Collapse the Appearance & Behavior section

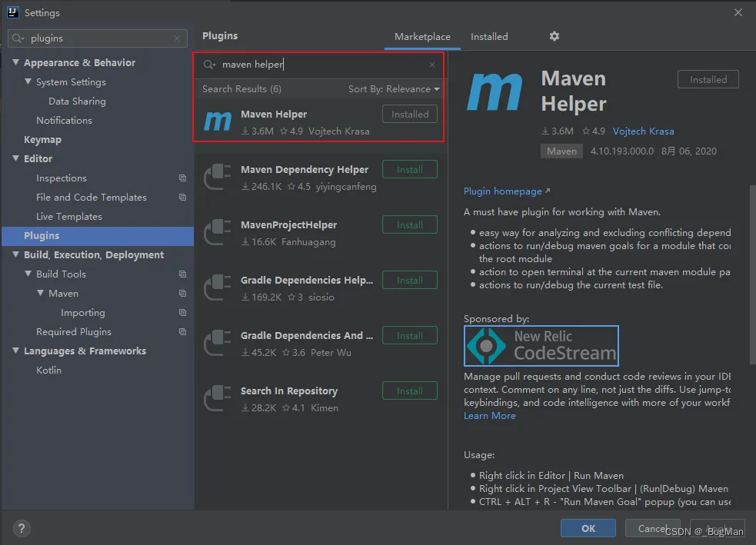point(16,62)
